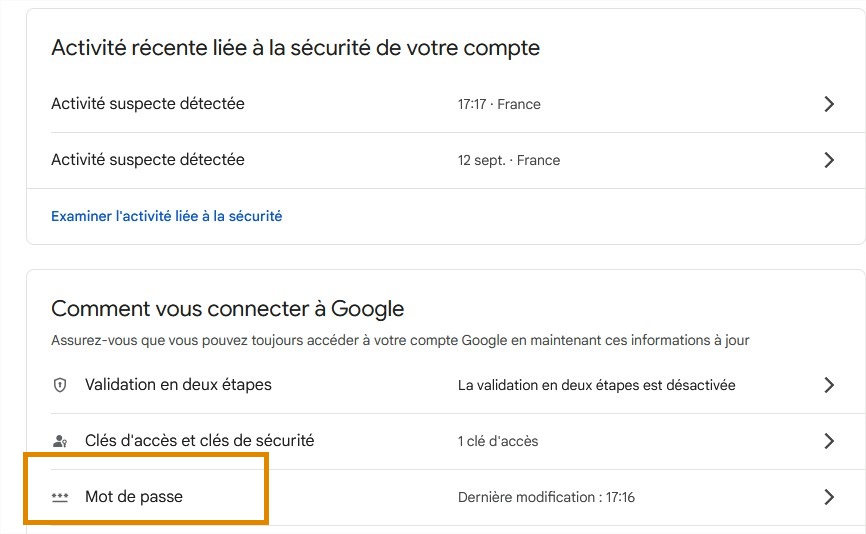866x534 pixels.
Task: Click the "17:17 · France" activity detail
Action: point(499,104)
